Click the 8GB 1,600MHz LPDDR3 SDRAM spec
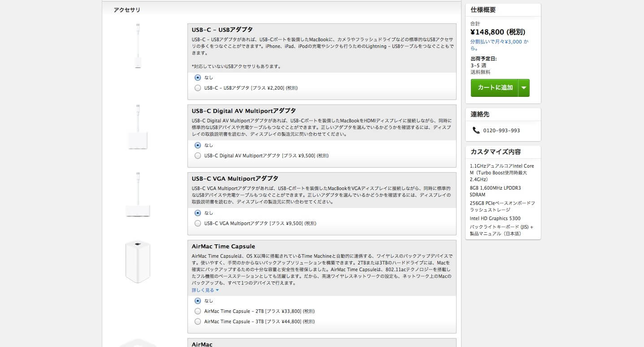Image resolution: width=644 pixels, height=347 pixels. 495,191
